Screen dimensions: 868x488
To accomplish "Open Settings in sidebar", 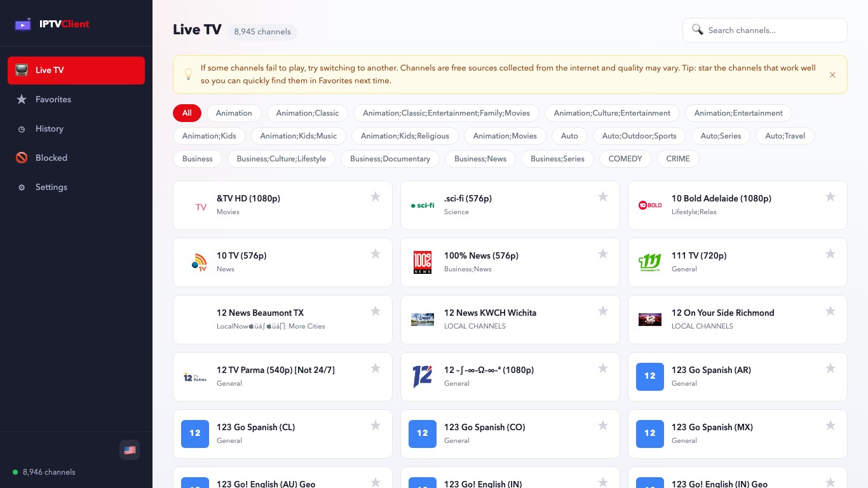I will tap(76, 187).
